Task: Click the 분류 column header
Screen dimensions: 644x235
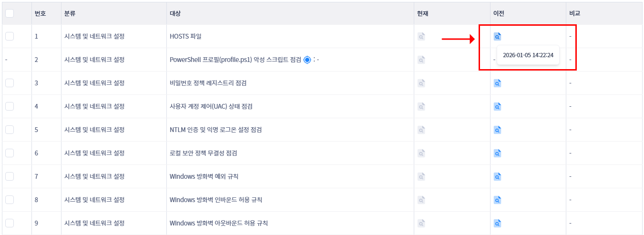Action: (x=70, y=13)
